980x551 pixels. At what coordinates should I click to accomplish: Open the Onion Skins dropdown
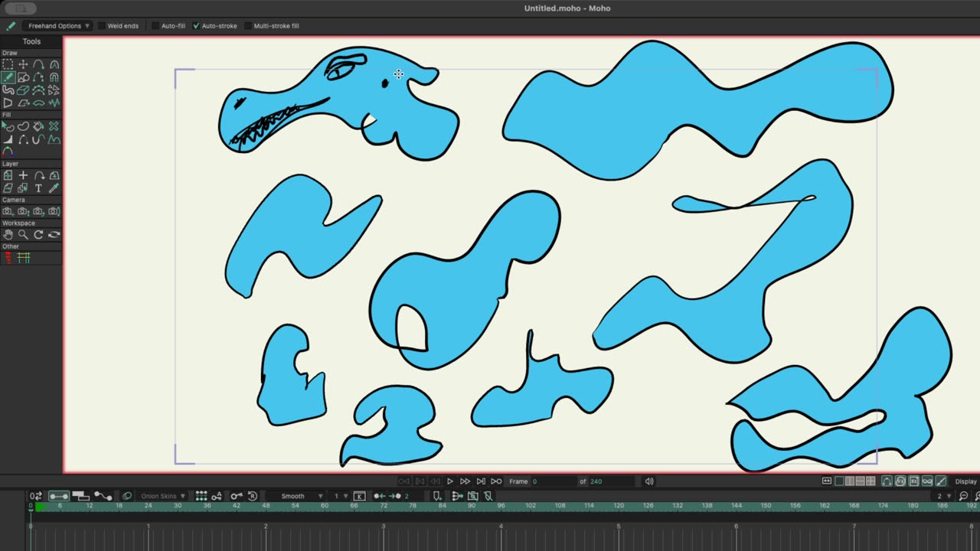[x=162, y=496]
